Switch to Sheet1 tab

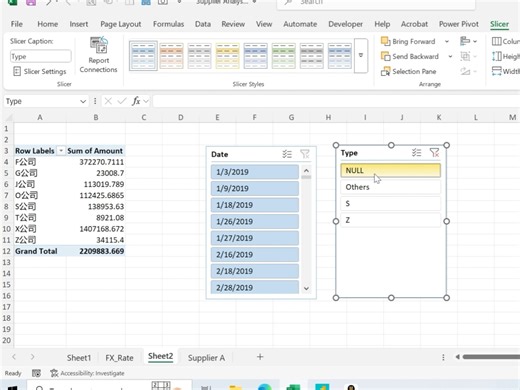(x=79, y=358)
